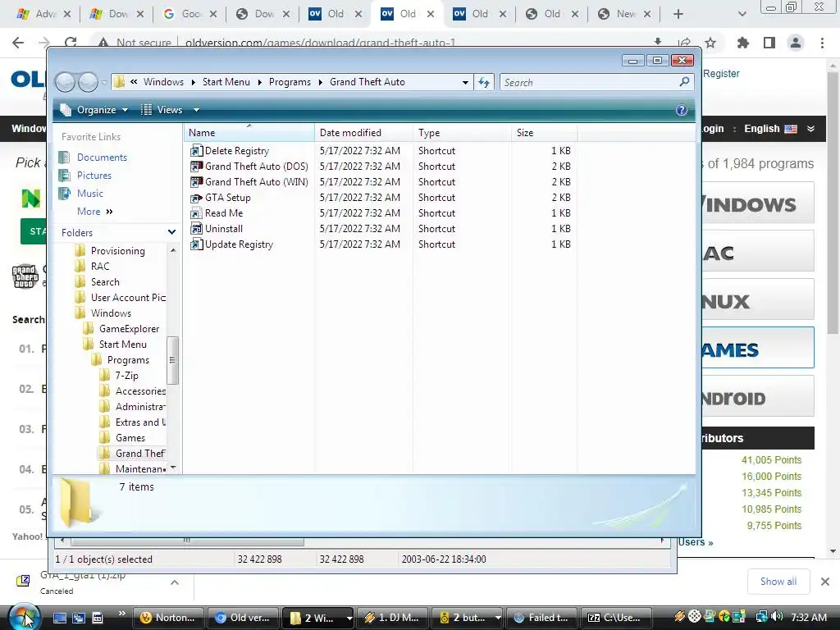Select the Update Registry shortcut icon
Screen dimensions: 840x630
(x=197, y=244)
